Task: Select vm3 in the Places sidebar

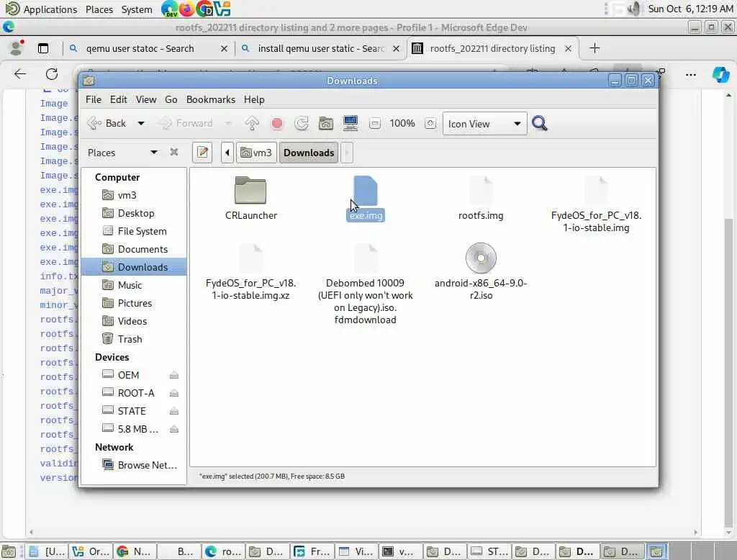Action: (x=134, y=195)
